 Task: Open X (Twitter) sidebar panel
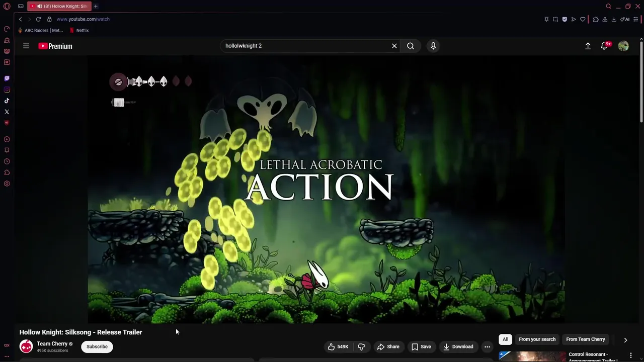7,112
